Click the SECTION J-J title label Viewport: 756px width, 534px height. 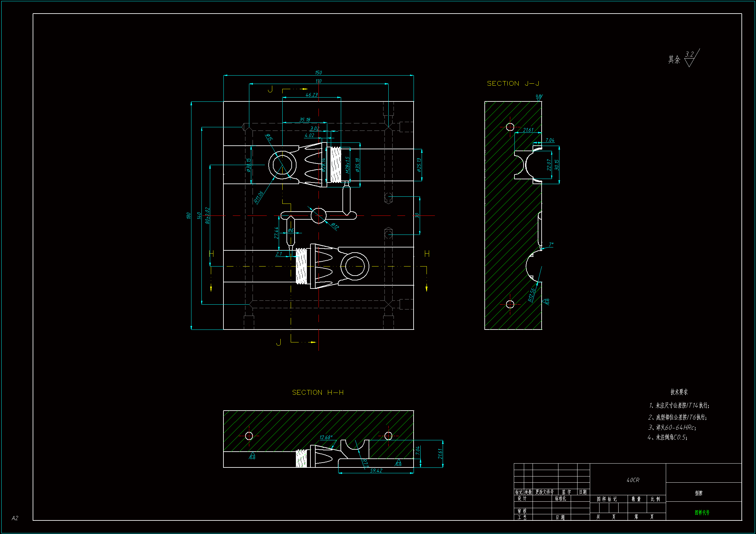coord(513,84)
